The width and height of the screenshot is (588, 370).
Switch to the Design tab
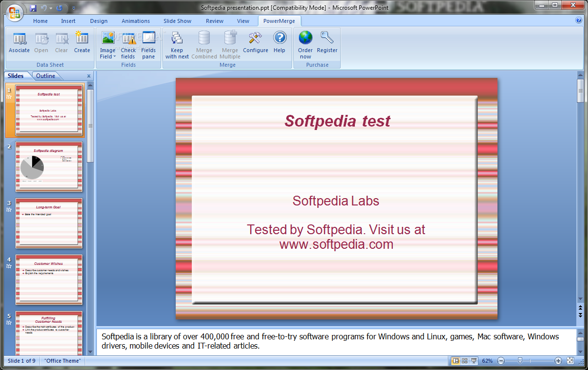click(x=99, y=21)
